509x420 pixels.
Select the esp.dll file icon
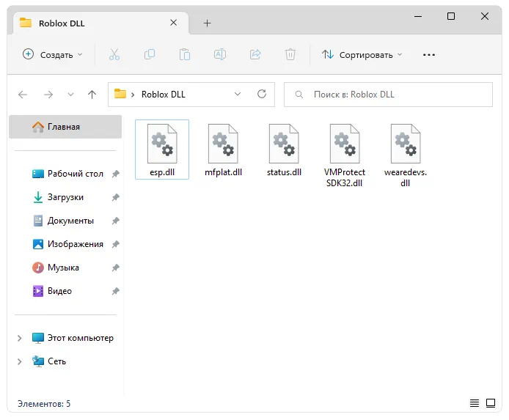[x=162, y=144]
